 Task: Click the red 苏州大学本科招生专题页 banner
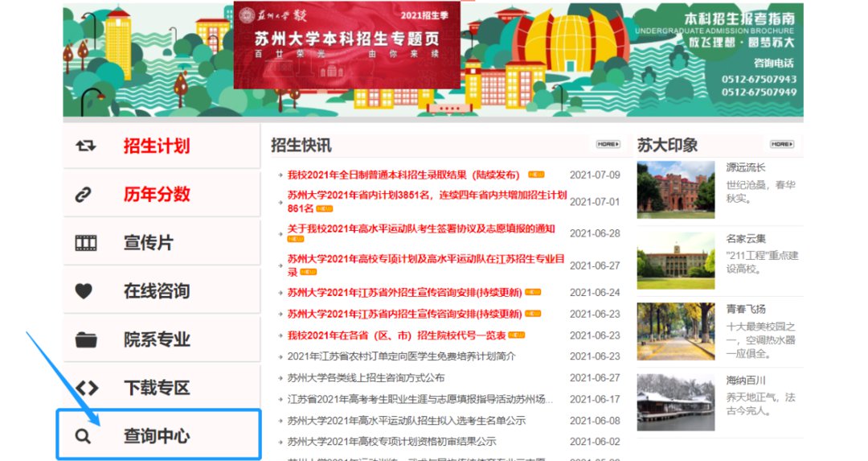click(346, 45)
